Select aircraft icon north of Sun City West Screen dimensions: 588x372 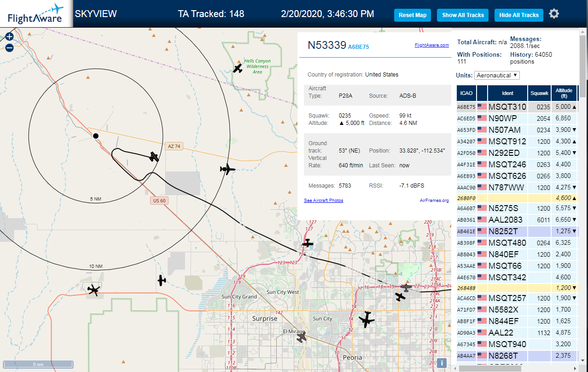pyautogui.click(x=307, y=243)
